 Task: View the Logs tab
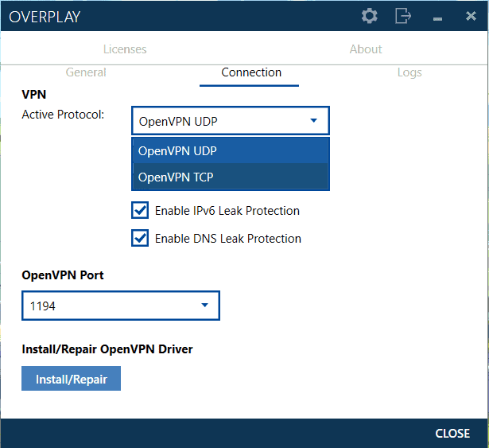(x=409, y=72)
